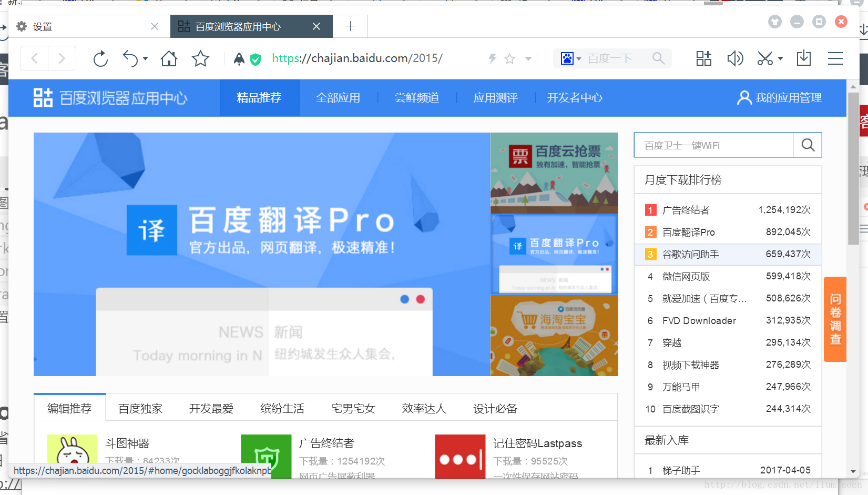
Task: Select the 精品推荐 nav tab
Action: pyautogui.click(x=259, y=98)
